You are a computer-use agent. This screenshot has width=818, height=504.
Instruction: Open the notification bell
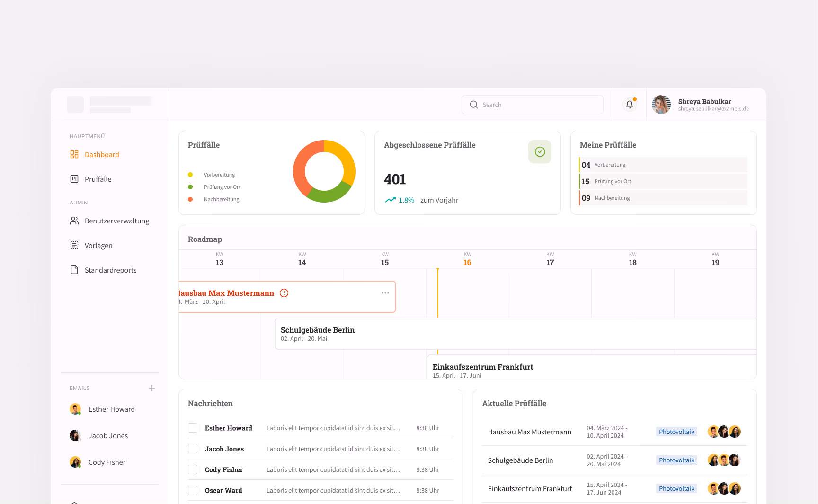click(x=630, y=105)
